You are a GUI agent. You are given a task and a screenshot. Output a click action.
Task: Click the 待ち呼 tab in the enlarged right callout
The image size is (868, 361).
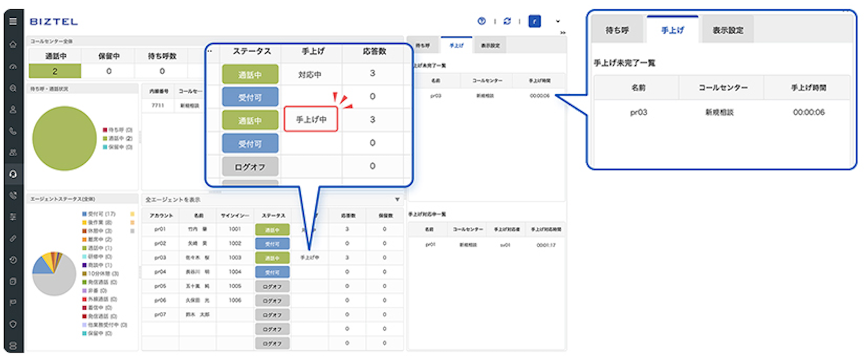(617, 30)
